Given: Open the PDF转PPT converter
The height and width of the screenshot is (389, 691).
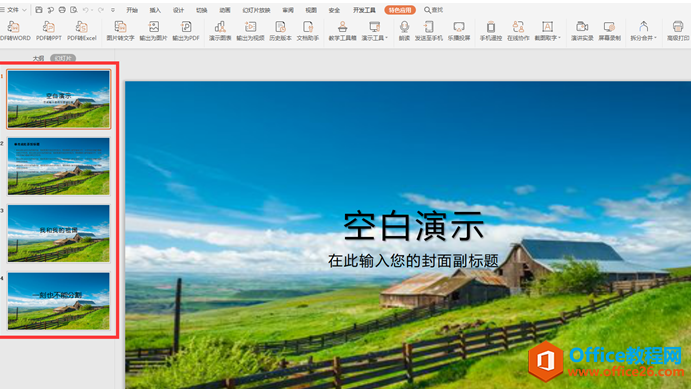Looking at the screenshot, I should pyautogui.click(x=48, y=31).
